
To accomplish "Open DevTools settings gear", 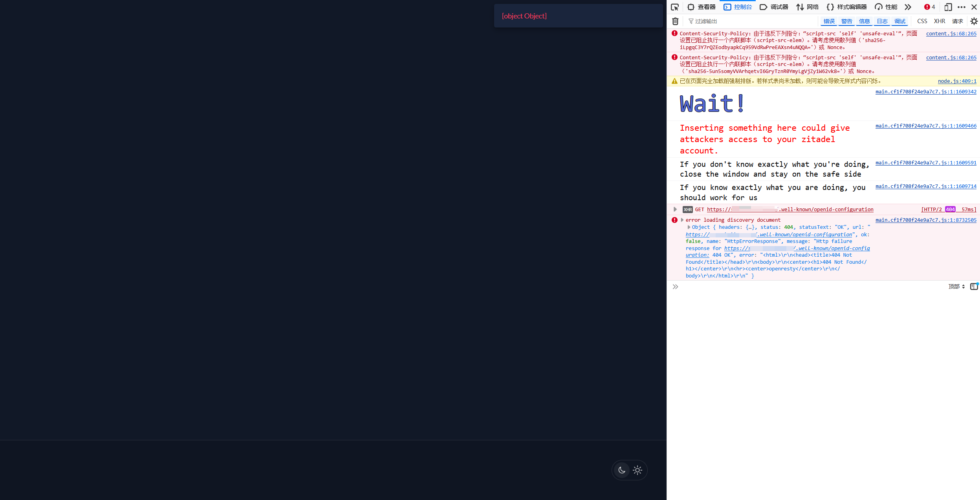I will [x=973, y=21].
